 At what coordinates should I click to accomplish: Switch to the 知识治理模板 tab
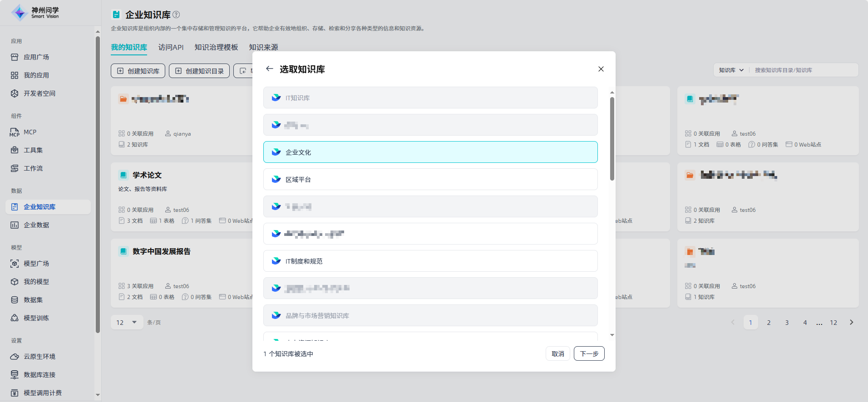(216, 47)
